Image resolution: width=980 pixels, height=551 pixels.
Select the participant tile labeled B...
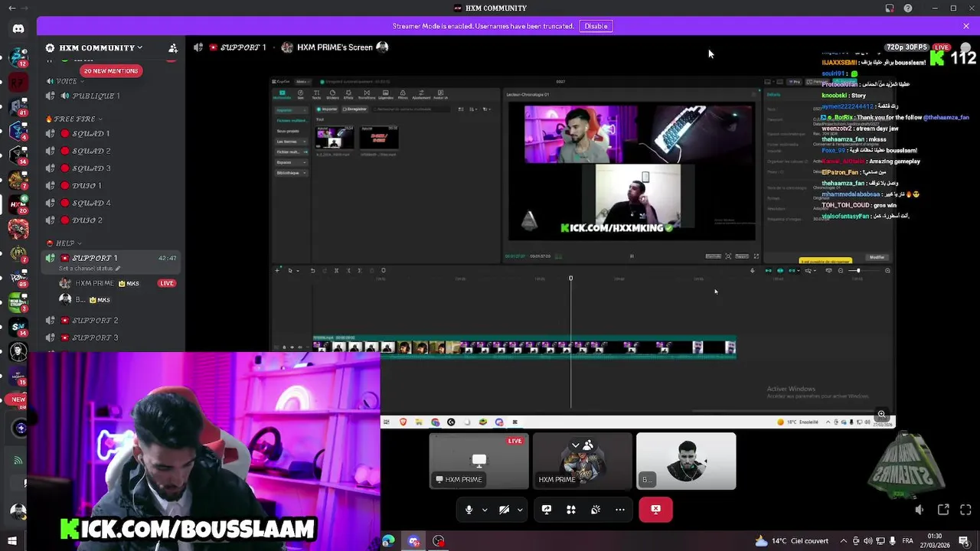tap(686, 461)
